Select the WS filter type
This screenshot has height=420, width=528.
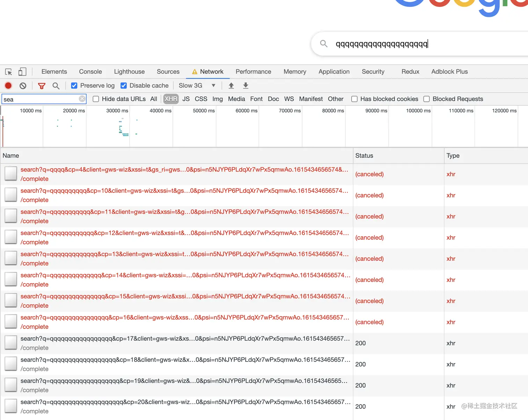(x=289, y=99)
